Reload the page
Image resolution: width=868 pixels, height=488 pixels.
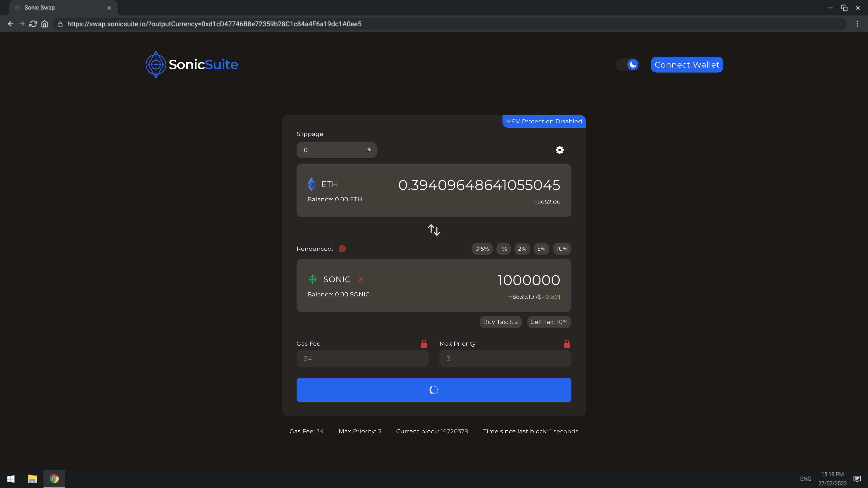tap(33, 24)
